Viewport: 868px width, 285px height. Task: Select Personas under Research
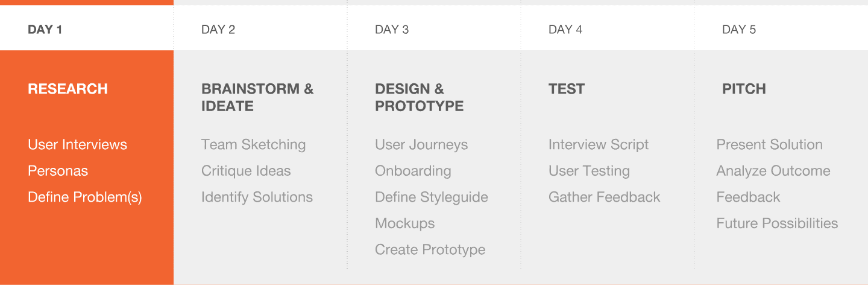coord(58,171)
